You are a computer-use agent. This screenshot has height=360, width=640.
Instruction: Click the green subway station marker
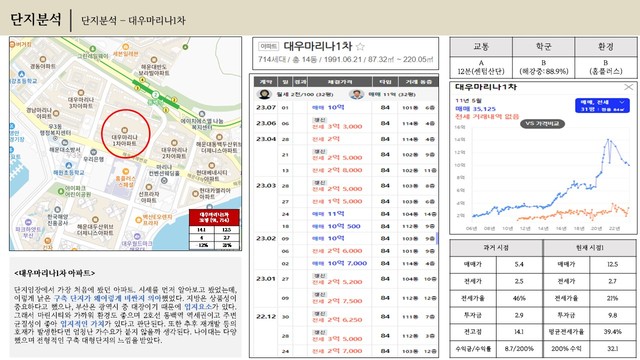click(155, 95)
